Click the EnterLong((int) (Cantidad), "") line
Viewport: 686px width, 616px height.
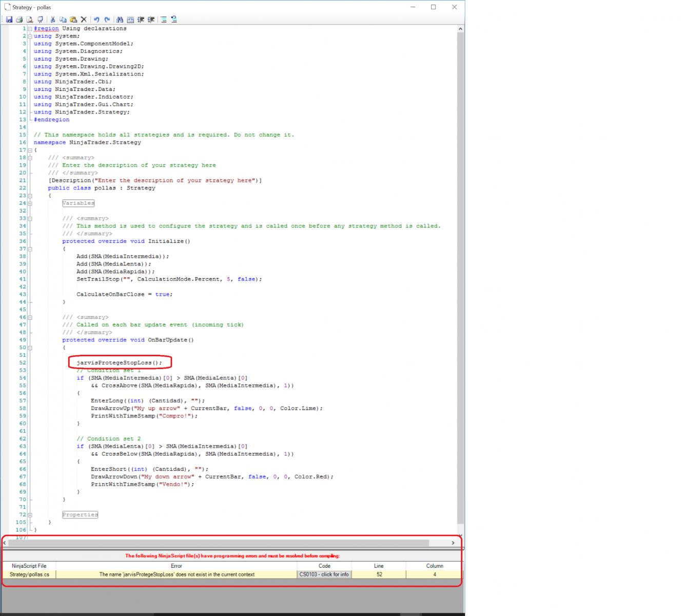coord(148,401)
